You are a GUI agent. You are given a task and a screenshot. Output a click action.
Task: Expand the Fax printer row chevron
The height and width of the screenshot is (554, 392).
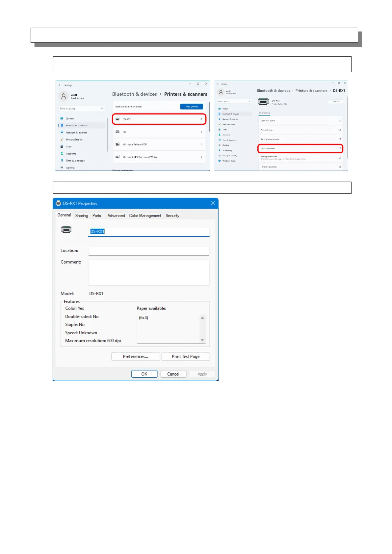(x=201, y=132)
